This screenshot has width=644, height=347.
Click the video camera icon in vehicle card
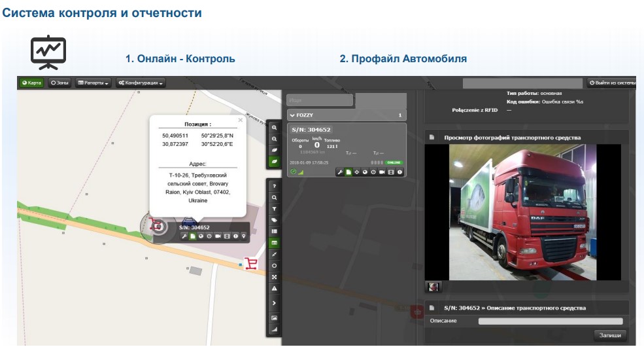coord(382,172)
